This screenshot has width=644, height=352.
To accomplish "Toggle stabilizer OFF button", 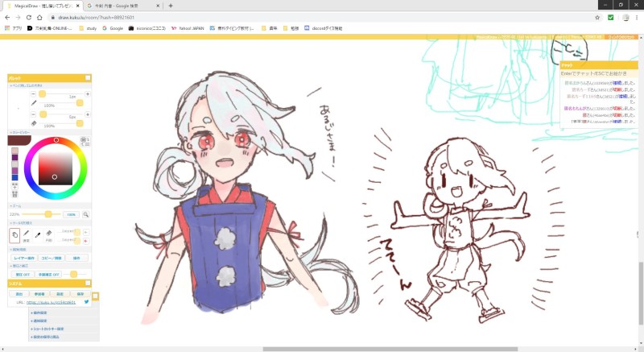I will [48, 275].
